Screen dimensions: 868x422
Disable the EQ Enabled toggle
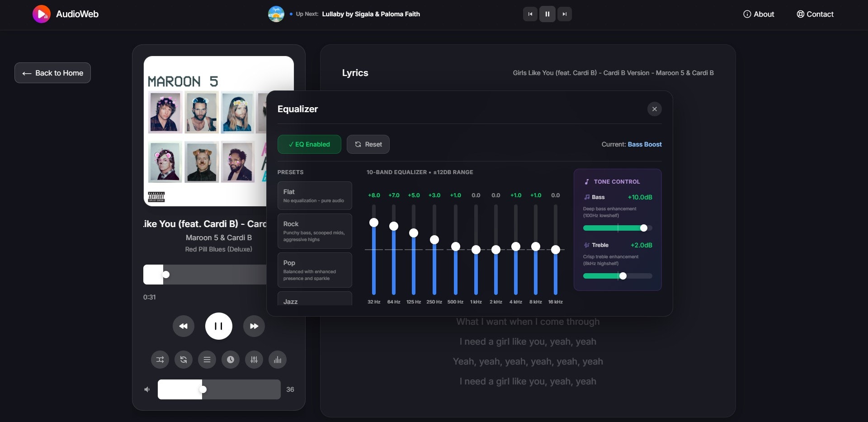click(x=309, y=144)
